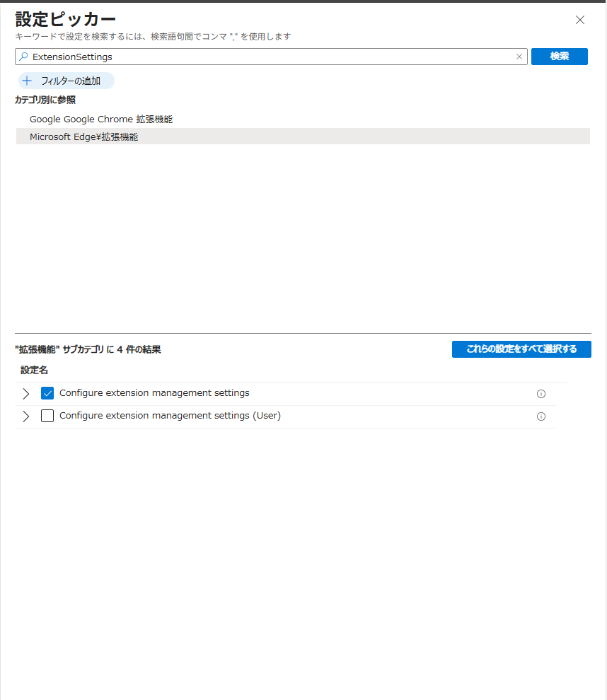Screen dimensions: 607x700
Task: Click Configure extension management settings (User) text
Action: 170,416
